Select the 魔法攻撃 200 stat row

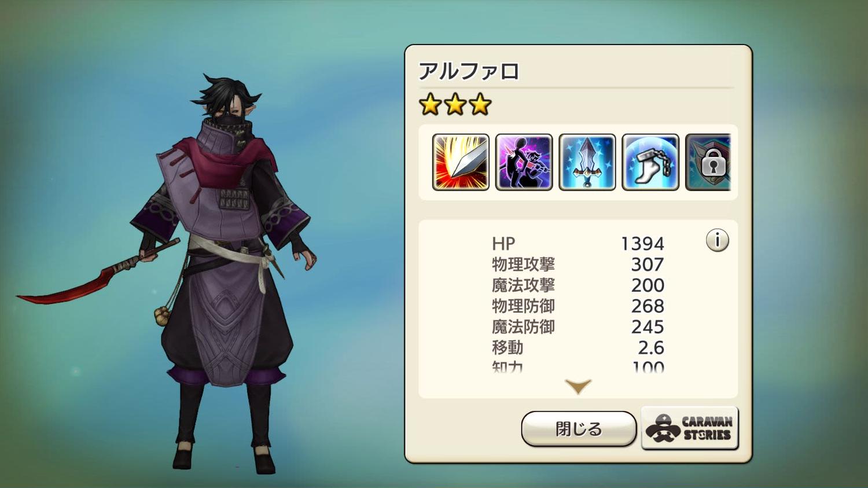578,285
